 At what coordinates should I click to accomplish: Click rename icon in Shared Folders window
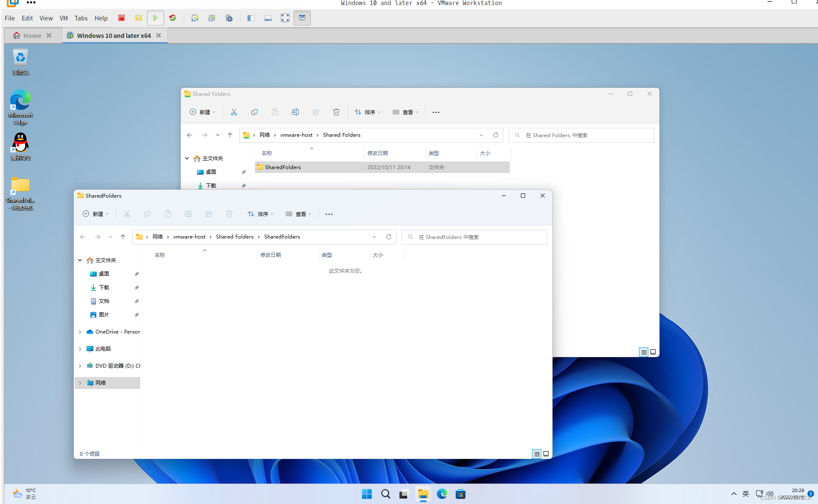tap(295, 112)
